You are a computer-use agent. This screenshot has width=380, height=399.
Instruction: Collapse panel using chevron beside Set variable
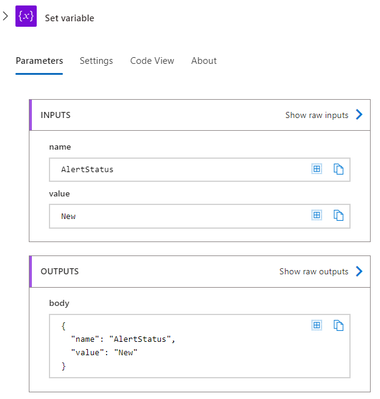[x=5, y=16]
